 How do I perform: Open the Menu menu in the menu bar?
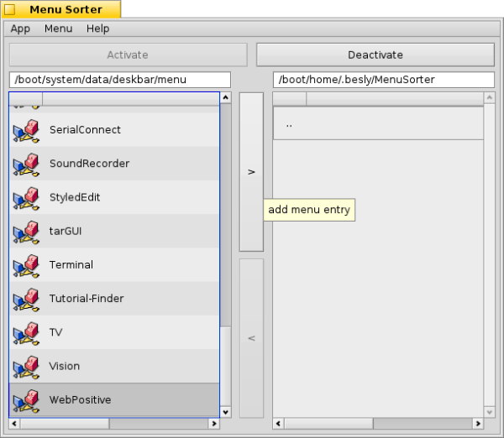(58, 29)
